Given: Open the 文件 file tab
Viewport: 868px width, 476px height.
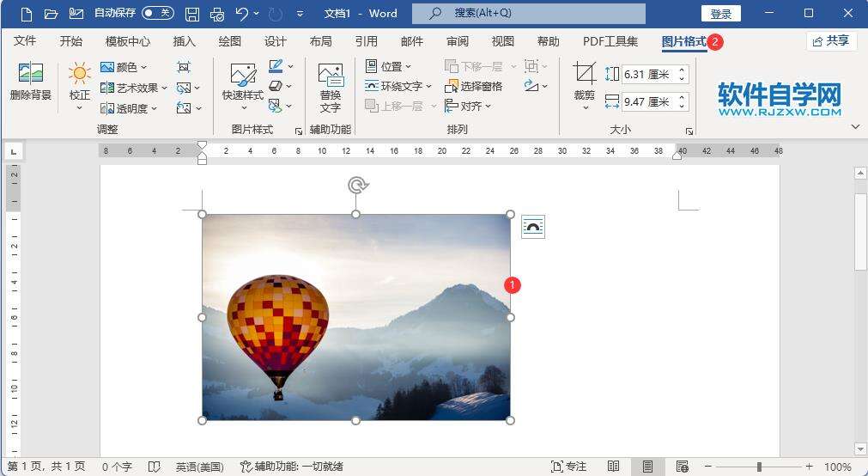Looking at the screenshot, I should (x=25, y=41).
